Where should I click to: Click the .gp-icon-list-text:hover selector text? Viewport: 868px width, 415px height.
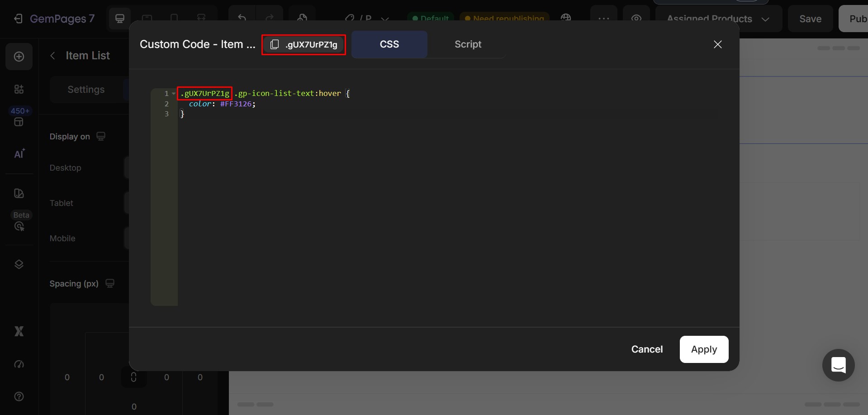(288, 94)
